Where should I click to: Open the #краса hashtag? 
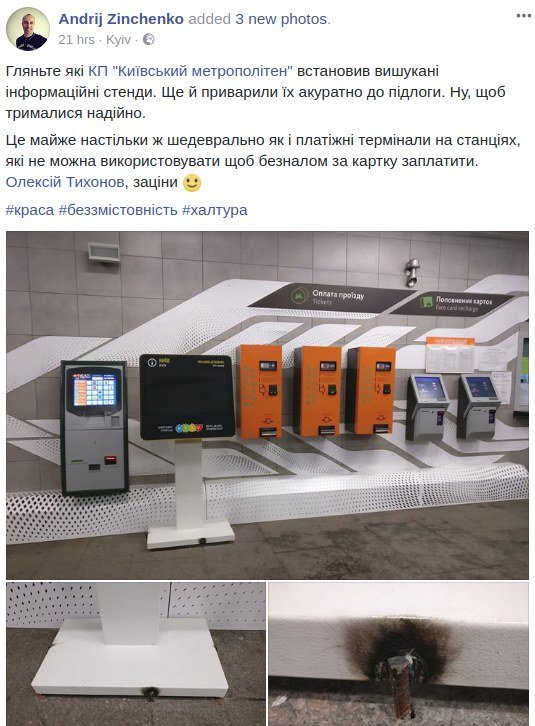(x=30, y=210)
